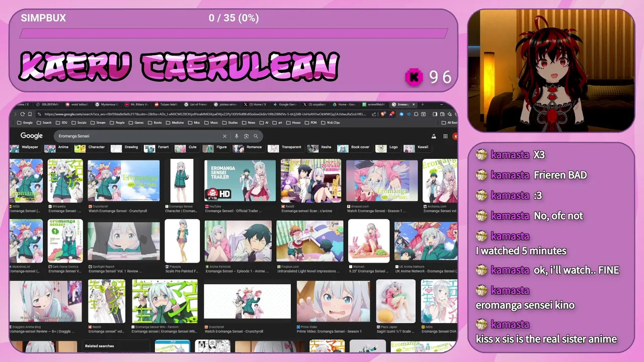644x362 pixels.
Task: Expand the Stream bookmark folder
Action: (x=98, y=123)
